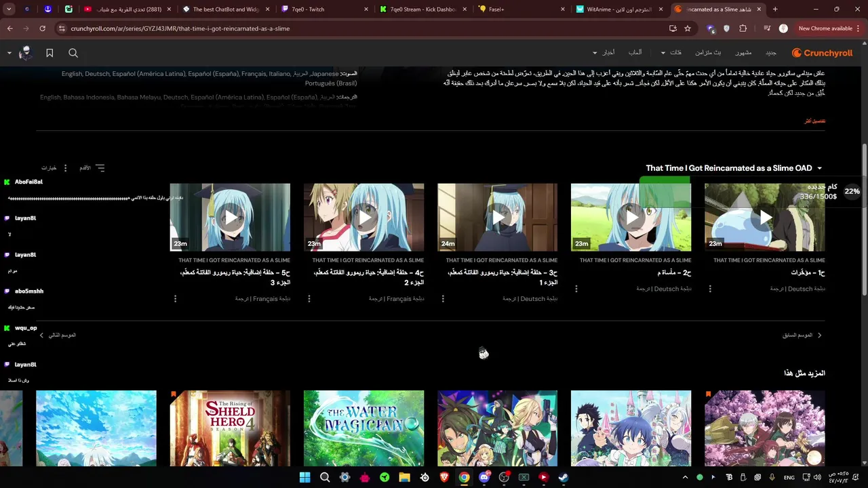Click the 22% goal overlay badge
This screenshot has width=868, height=488.
coord(852,191)
